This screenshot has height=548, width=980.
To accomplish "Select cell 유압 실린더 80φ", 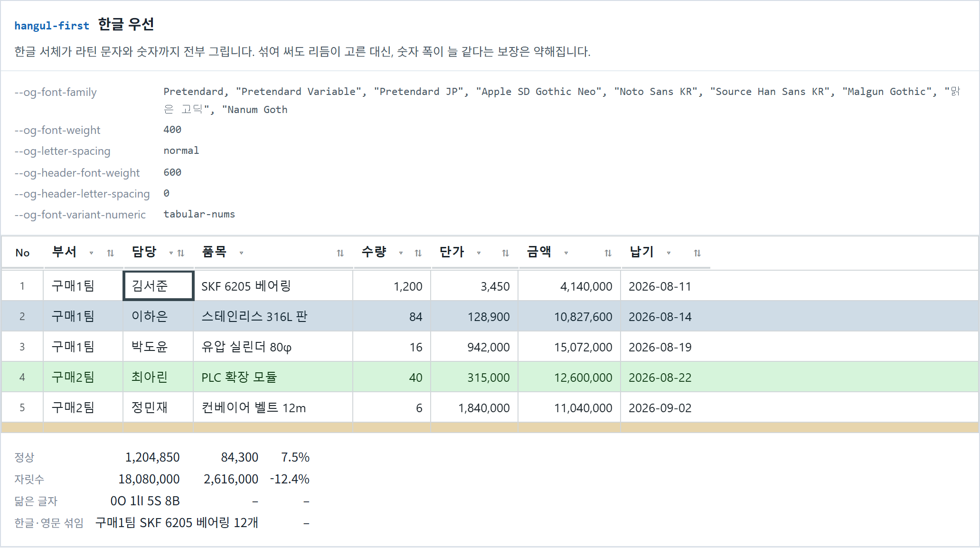I will point(273,347).
